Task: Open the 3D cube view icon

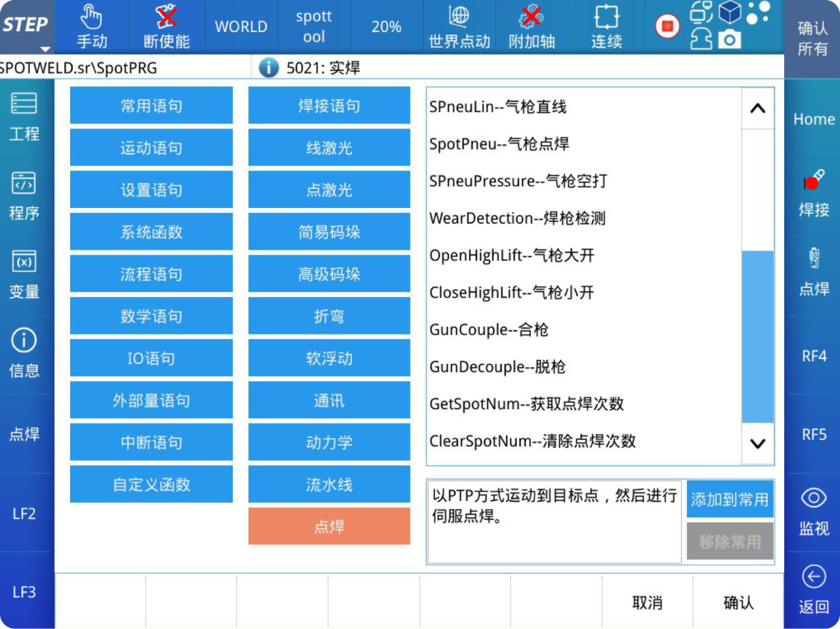Action: point(730,12)
